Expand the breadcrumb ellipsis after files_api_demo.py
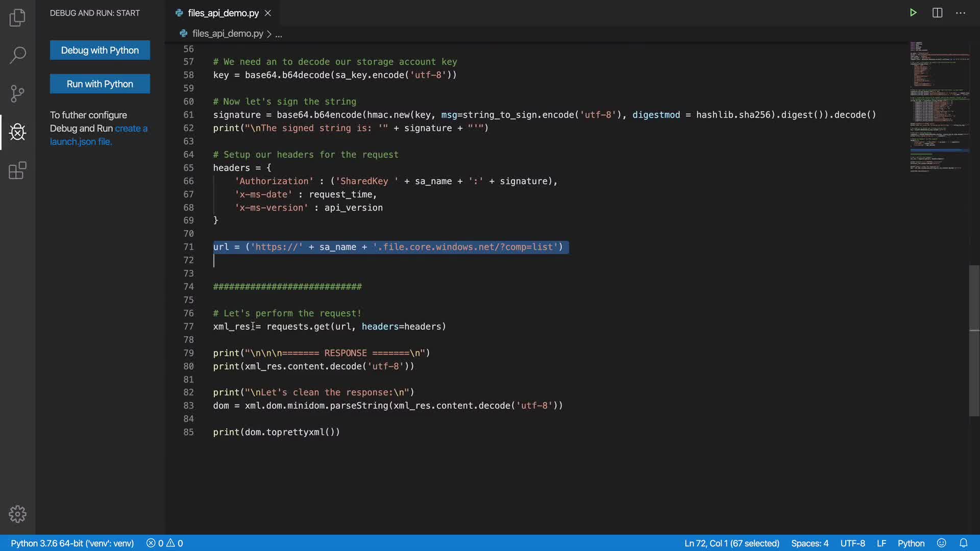The height and width of the screenshot is (551, 980). [x=279, y=34]
